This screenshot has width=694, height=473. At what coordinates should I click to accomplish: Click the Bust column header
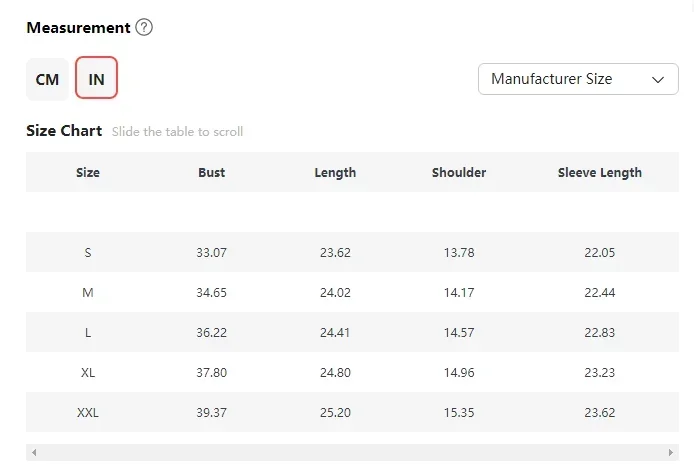coord(211,172)
